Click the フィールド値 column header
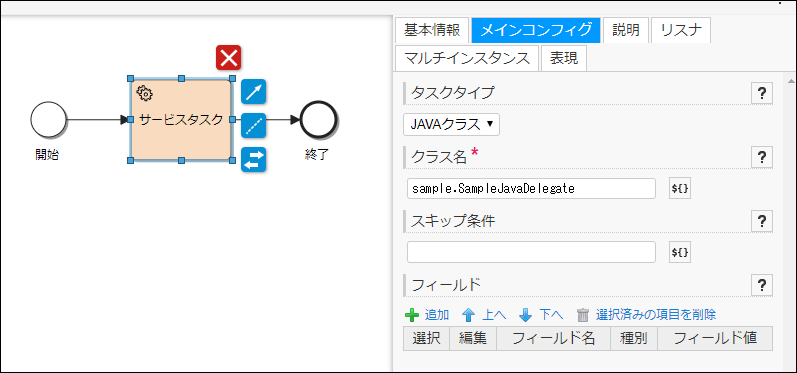The image size is (797, 373). [x=715, y=338]
